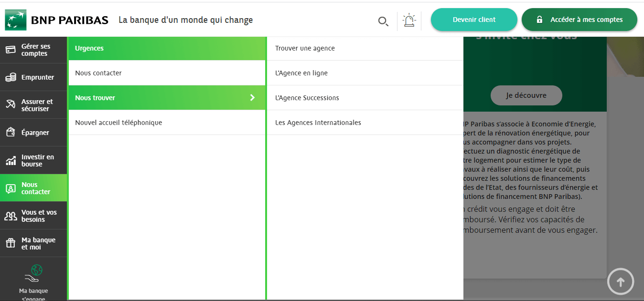Open Gérer ses comptes menu
This screenshot has width=644, height=301.
click(33, 50)
